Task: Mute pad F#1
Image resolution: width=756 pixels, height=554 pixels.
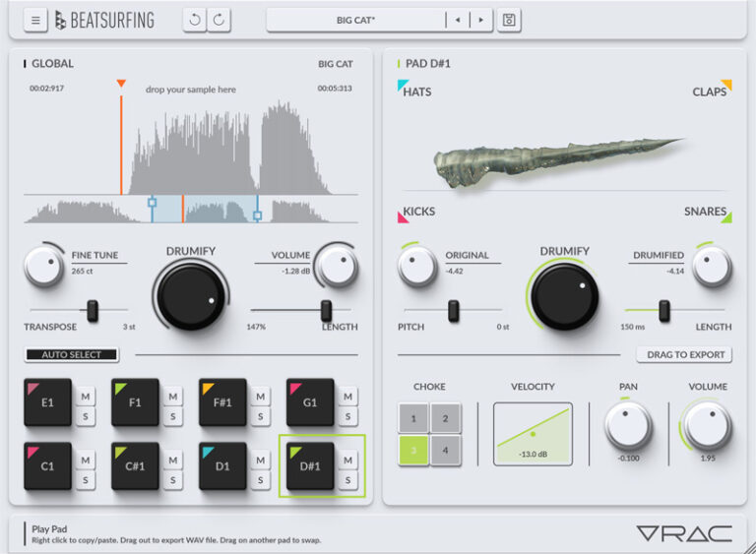Action: click(260, 397)
